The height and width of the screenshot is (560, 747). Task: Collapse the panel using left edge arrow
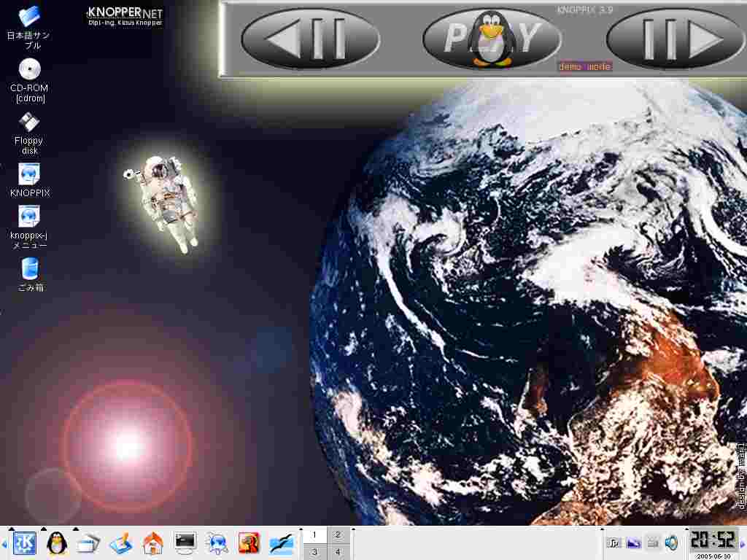[4, 544]
